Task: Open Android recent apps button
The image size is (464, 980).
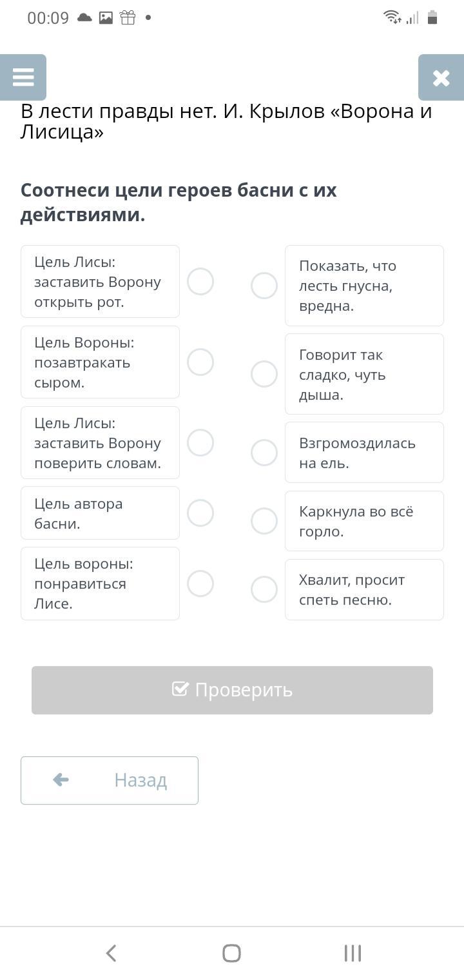Action: 353,953
